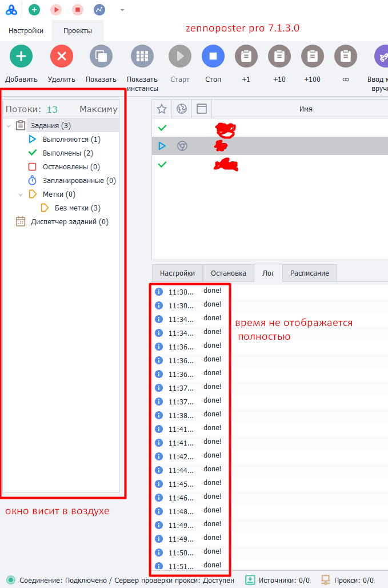Screen dimensions: 388x588
Task: Click the blue chart icon in title bar
Action: (x=99, y=10)
